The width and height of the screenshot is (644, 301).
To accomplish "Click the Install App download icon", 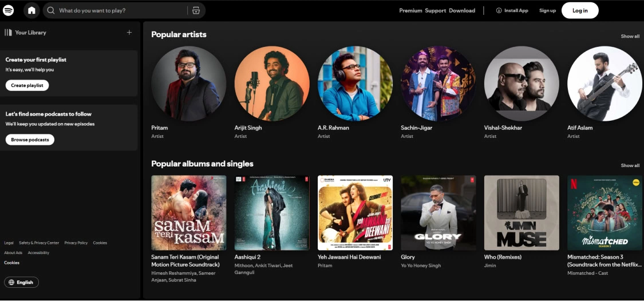I will pos(499,10).
